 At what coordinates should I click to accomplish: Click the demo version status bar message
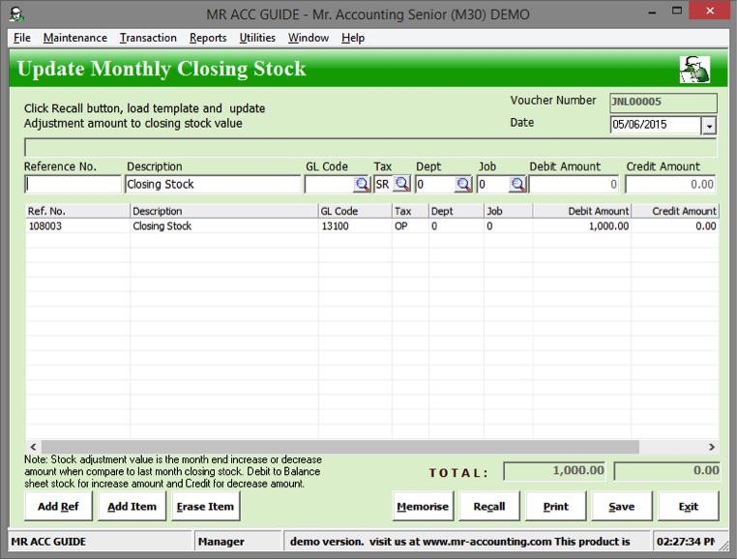[x=466, y=542]
